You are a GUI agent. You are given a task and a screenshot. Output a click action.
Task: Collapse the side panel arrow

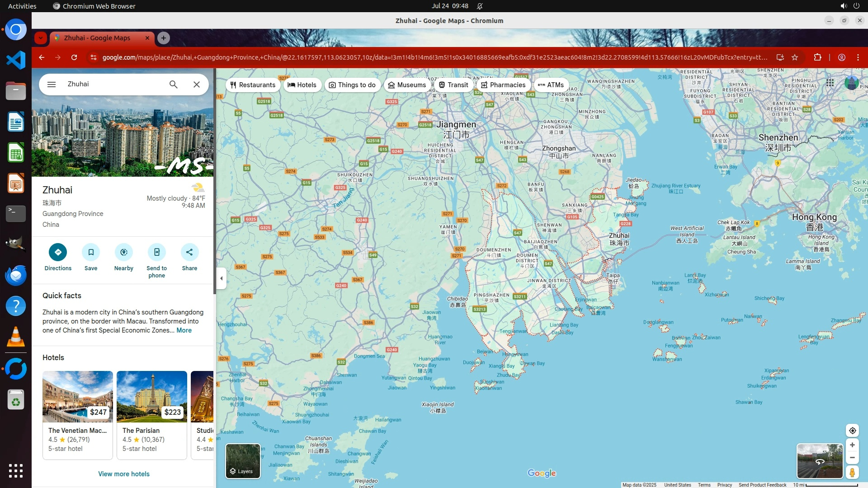pyautogui.click(x=221, y=278)
